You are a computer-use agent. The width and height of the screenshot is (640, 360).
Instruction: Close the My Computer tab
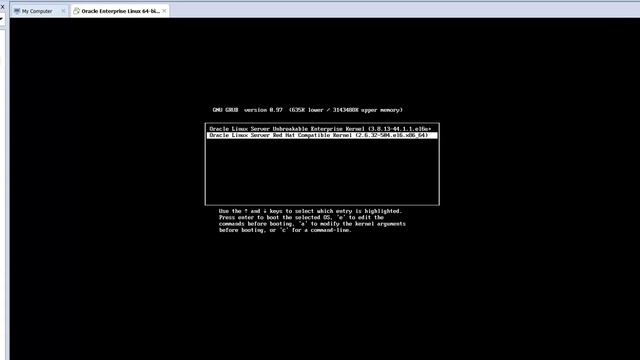63,11
